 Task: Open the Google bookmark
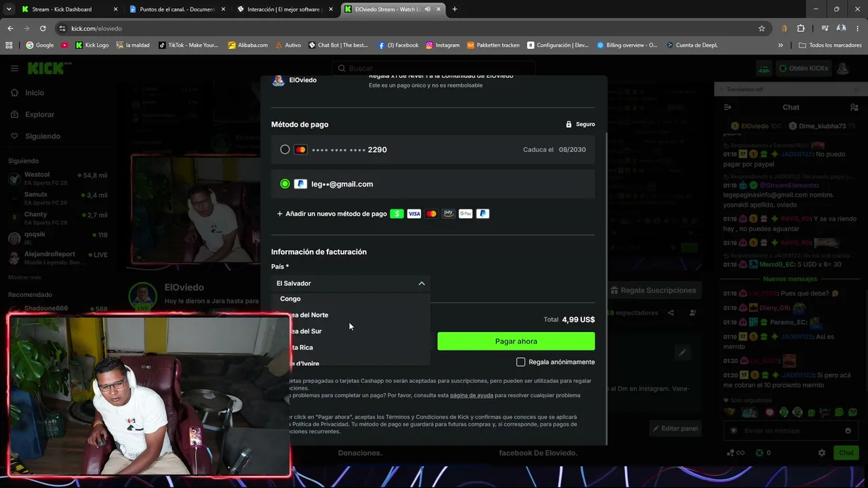(x=39, y=45)
